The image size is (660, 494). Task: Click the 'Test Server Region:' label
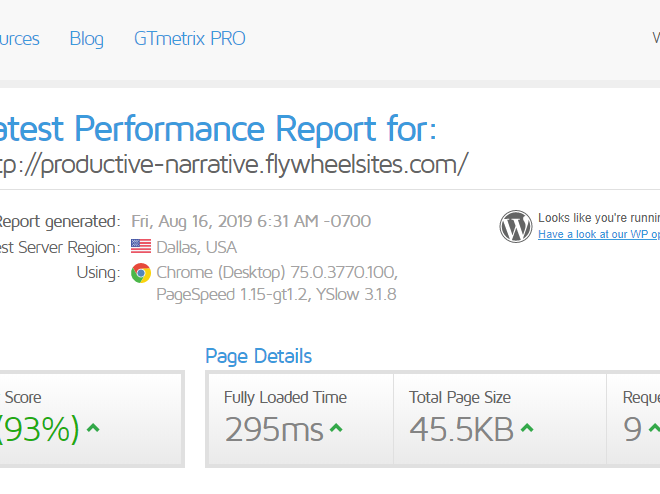click(x=60, y=248)
